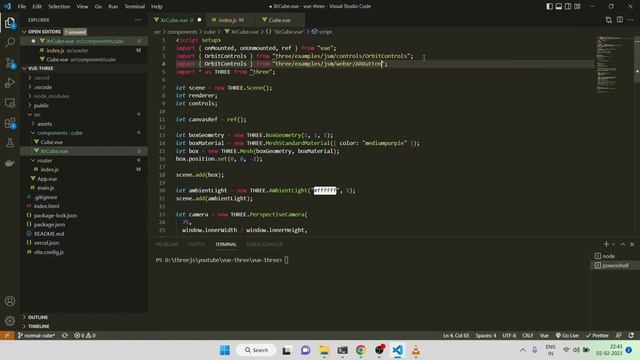Select the powershell terminal instance
This screenshot has width=640, height=360.
coord(614,265)
